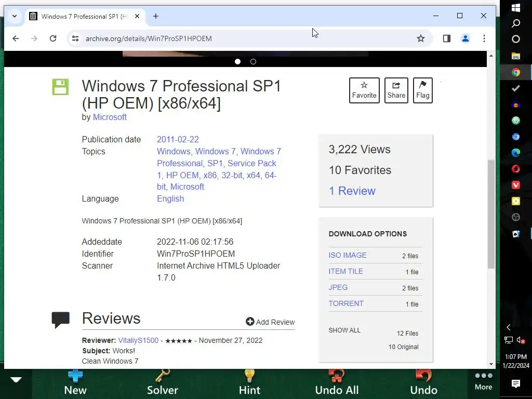Toggle Chrome side panel
Image resolution: width=532 pixels, height=399 pixels.
pyautogui.click(x=446, y=38)
